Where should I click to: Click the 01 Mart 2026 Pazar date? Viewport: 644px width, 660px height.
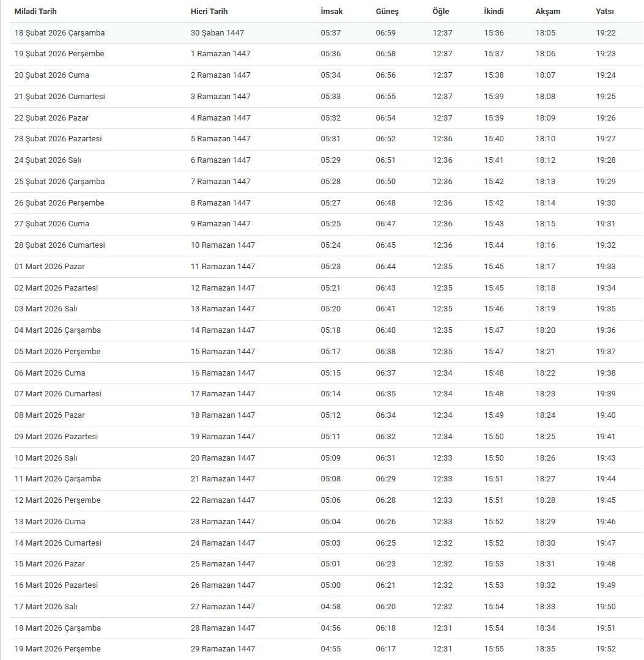click(50, 267)
